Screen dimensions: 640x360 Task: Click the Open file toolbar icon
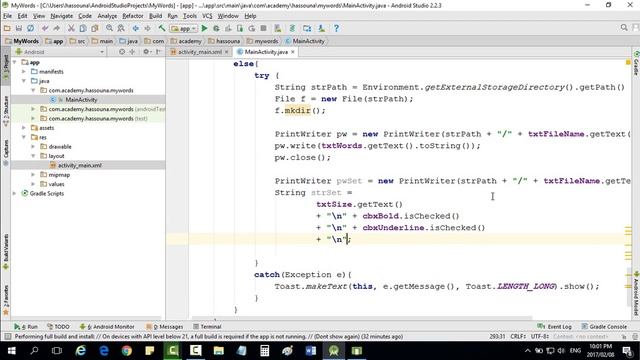[7, 28]
